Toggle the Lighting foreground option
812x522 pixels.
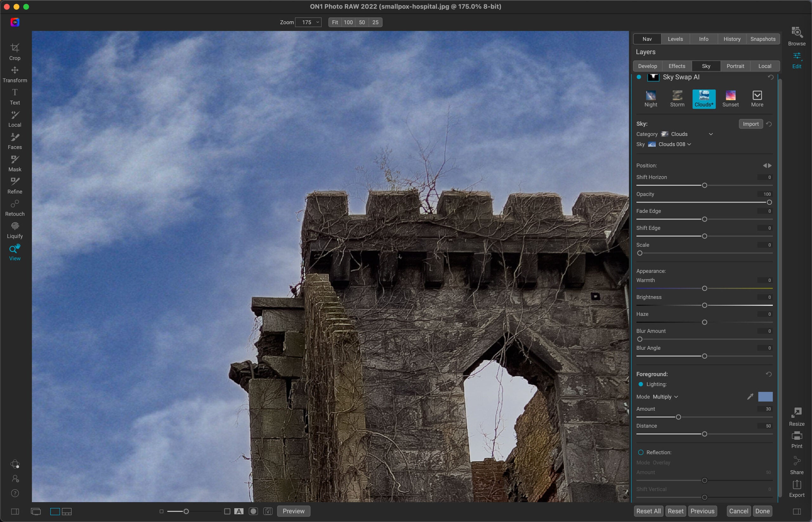point(641,384)
